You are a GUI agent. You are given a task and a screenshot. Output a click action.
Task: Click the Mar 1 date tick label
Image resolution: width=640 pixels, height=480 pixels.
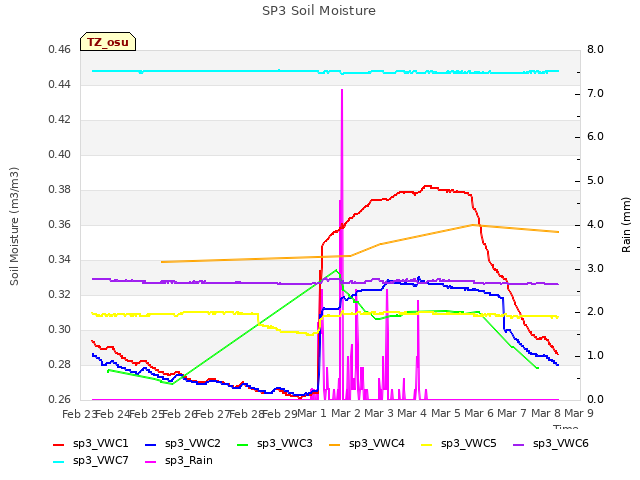(x=312, y=414)
